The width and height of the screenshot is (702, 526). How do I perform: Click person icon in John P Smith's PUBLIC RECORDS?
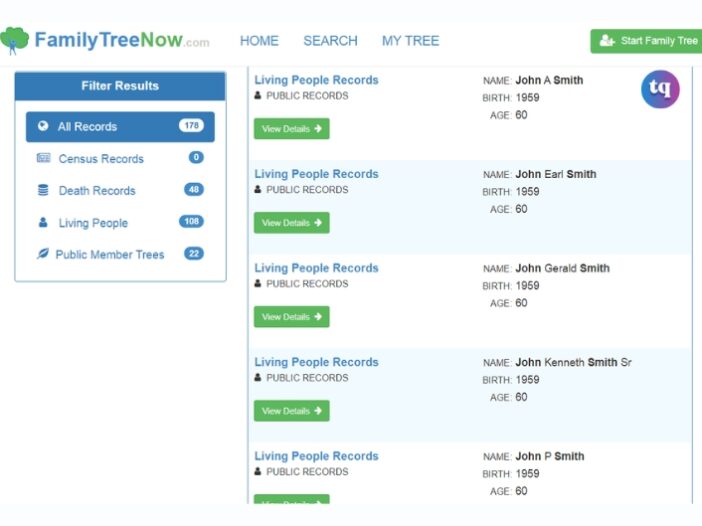coord(258,471)
